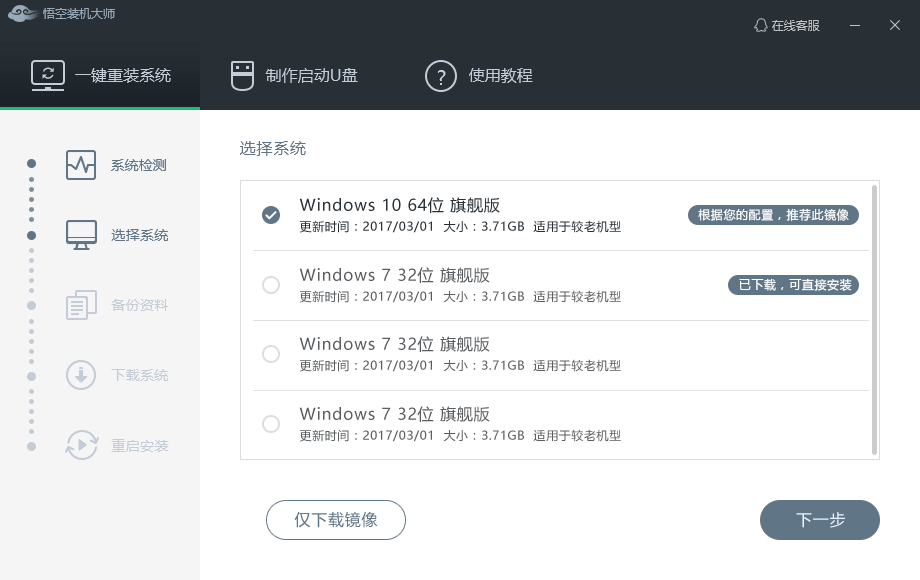Select the second system's radio button (已下载)

271,285
